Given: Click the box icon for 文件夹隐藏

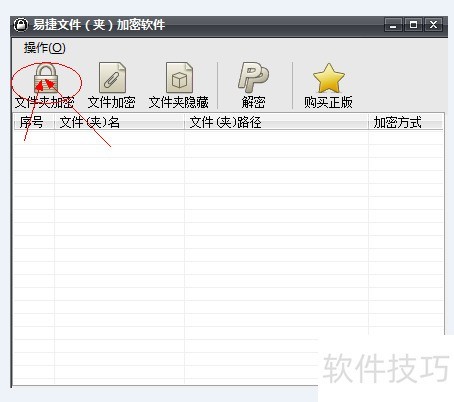Looking at the screenshot, I should (179, 78).
